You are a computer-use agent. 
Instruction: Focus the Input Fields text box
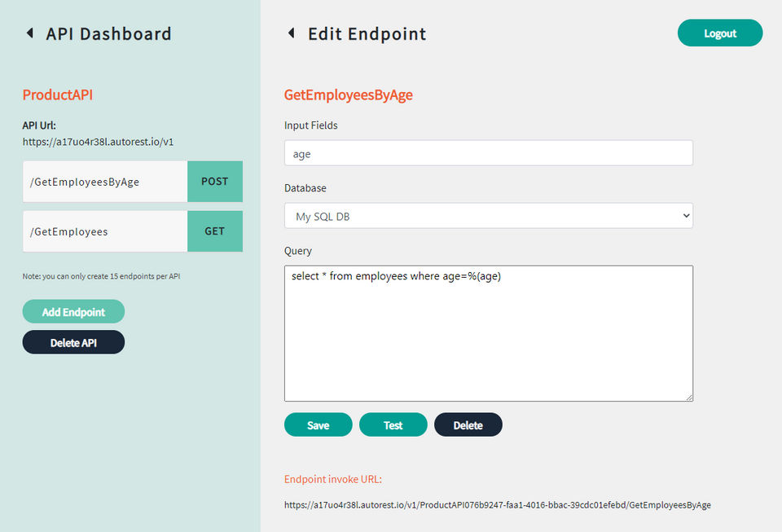click(x=488, y=153)
